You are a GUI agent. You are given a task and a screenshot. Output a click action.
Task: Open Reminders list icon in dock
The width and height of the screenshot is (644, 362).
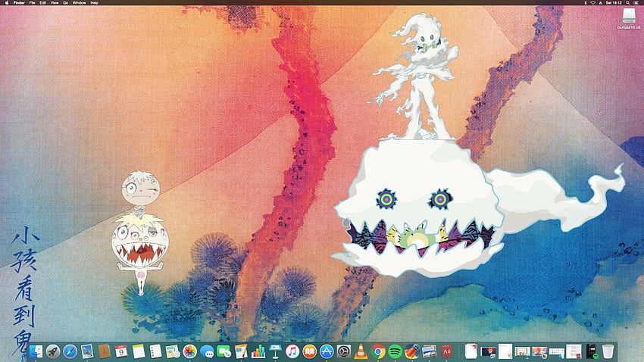click(155, 351)
